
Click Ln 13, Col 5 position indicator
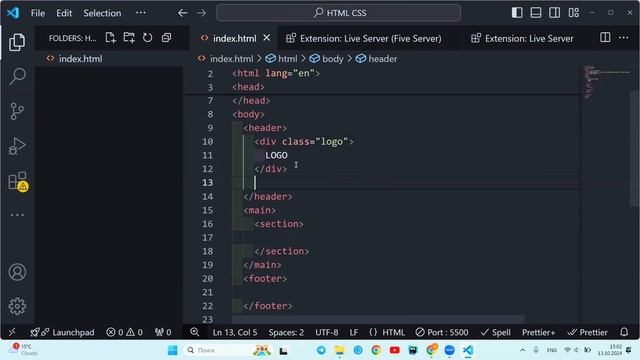click(x=235, y=332)
